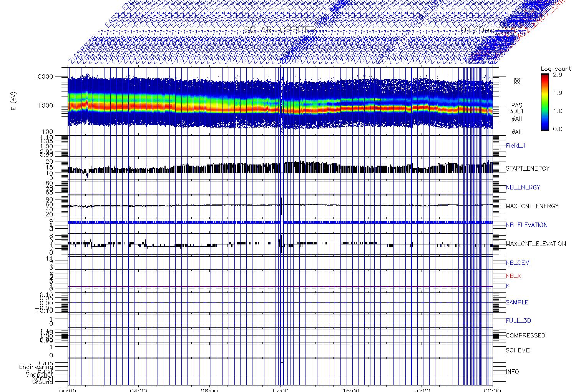Select the INFO panel label
This screenshot has width=581, height=392.
point(512,372)
